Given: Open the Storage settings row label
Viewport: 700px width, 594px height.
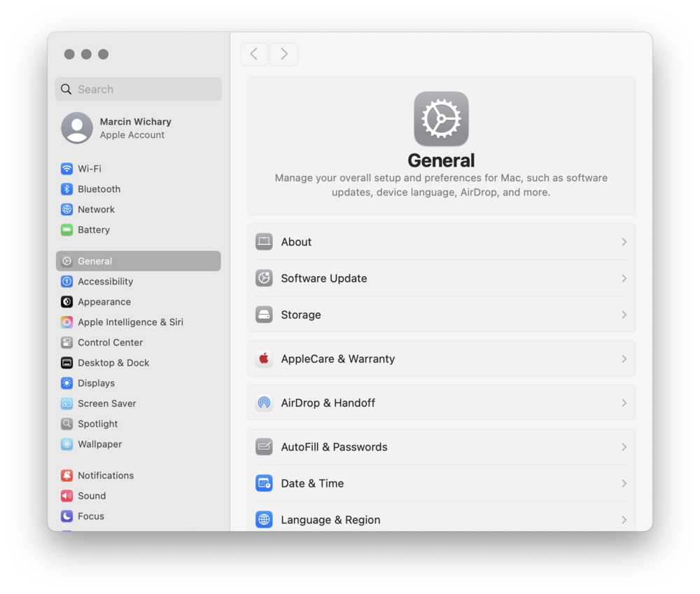Looking at the screenshot, I should [x=301, y=315].
